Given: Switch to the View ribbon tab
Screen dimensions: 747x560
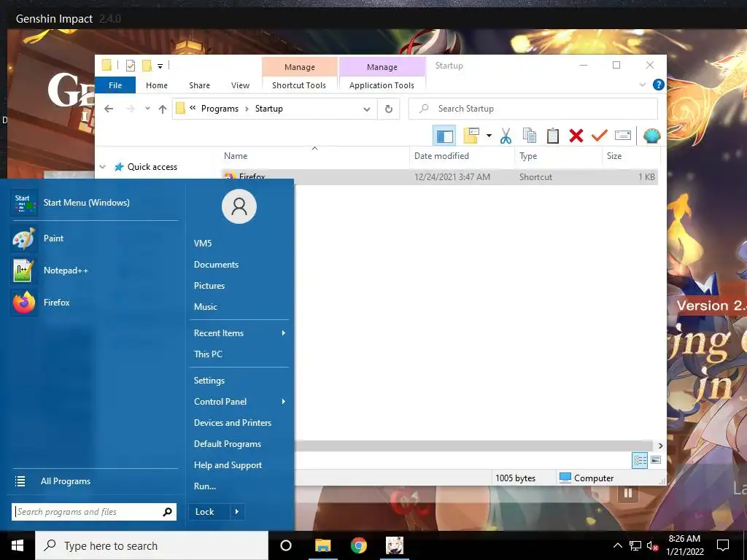Looking at the screenshot, I should pos(240,85).
